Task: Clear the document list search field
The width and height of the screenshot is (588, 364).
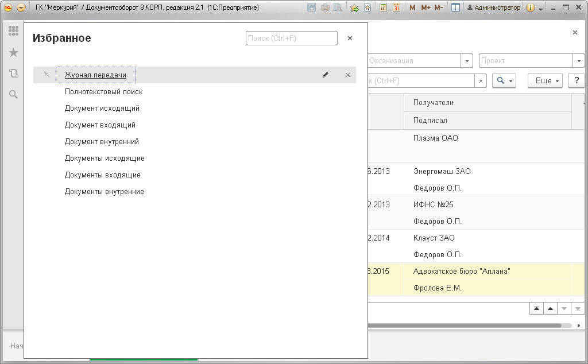Action: tap(481, 81)
